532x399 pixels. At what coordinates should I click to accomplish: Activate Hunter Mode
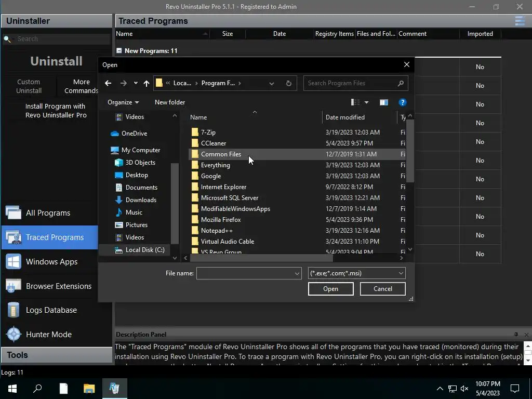[x=49, y=335]
